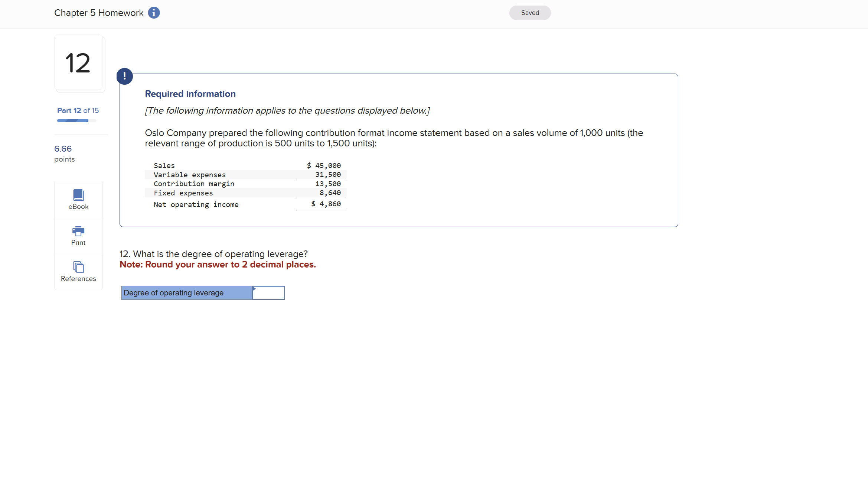The image size is (868, 489).
Task: Click the Saved button at top right
Action: tap(529, 13)
